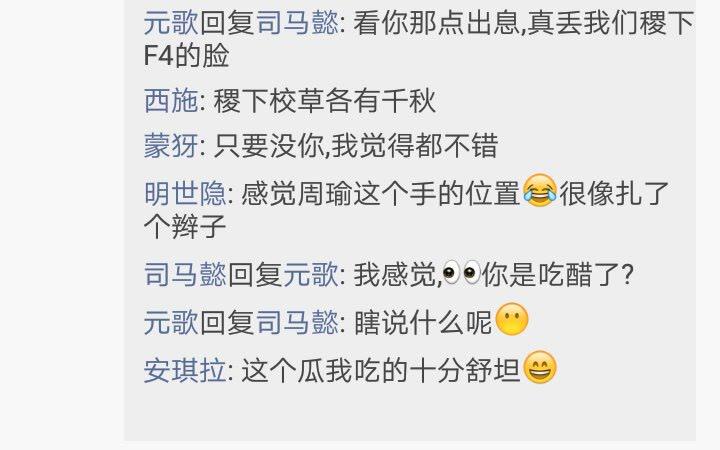Reply to comment text 看你那点出息
This screenshot has height=450, width=720.
click(x=436, y=22)
